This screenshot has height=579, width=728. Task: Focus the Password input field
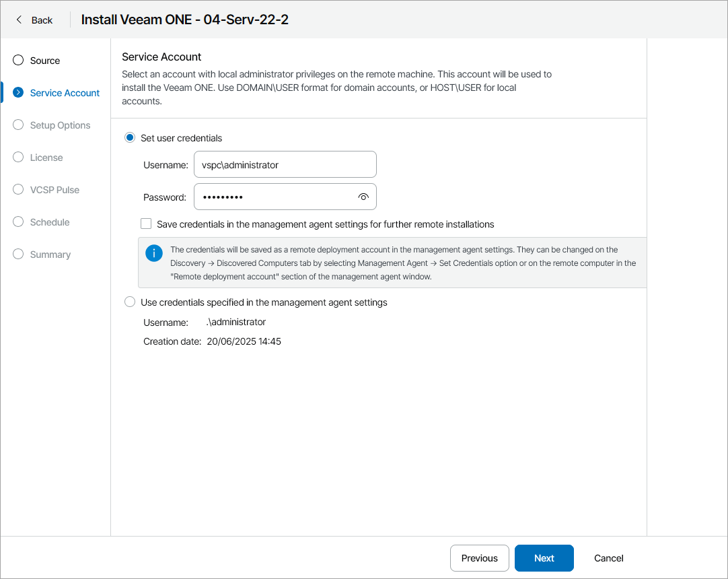(x=276, y=197)
